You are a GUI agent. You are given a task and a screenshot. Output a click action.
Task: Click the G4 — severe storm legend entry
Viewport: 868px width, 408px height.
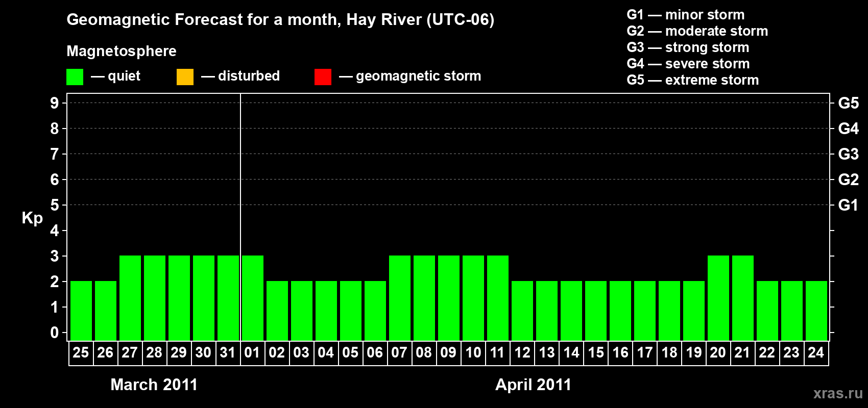click(688, 64)
